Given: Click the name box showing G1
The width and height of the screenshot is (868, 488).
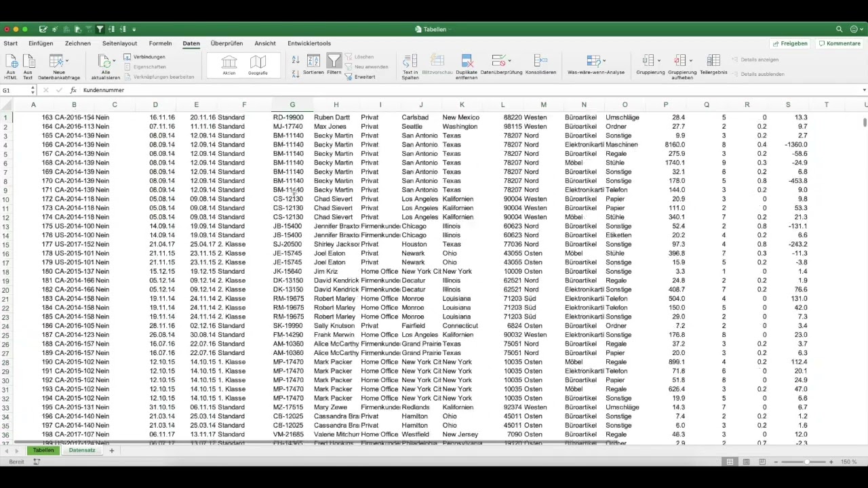Looking at the screenshot, I should (x=17, y=90).
